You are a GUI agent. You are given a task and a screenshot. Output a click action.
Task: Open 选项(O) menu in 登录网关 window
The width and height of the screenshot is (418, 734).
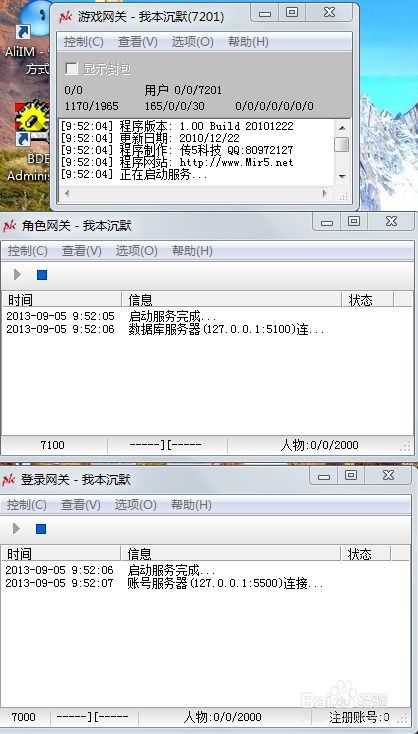tap(136, 505)
